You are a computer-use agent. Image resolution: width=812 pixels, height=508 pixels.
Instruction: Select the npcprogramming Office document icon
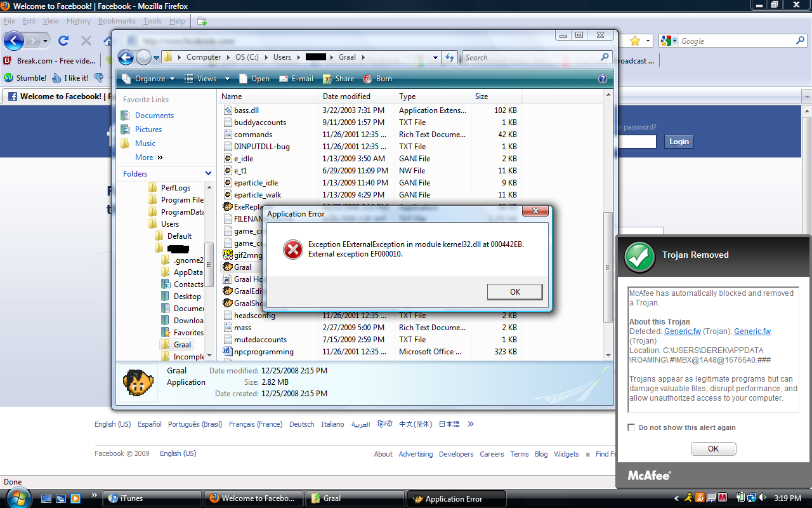(x=228, y=352)
